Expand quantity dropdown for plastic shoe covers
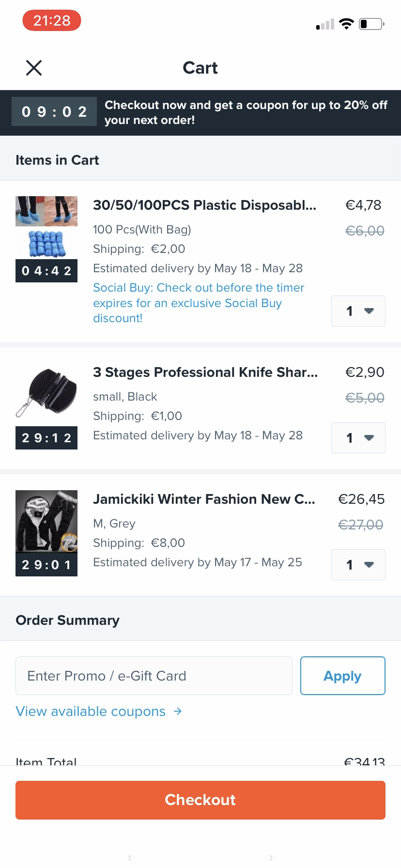The height and width of the screenshot is (868, 401). tap(358, 311)
